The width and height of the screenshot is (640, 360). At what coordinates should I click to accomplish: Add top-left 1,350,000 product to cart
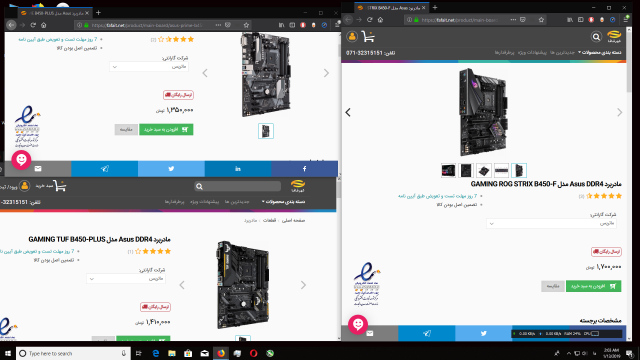click(166, 129)
